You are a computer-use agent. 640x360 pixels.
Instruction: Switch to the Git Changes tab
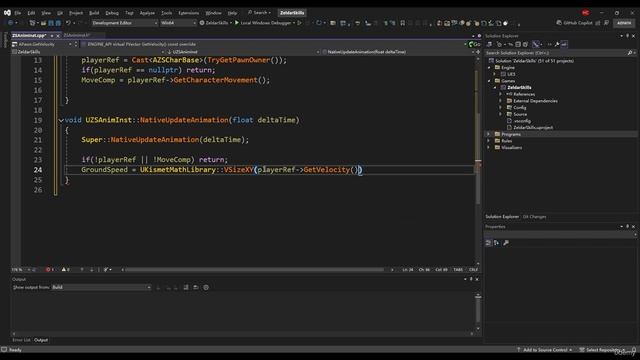tap(534, 217)
